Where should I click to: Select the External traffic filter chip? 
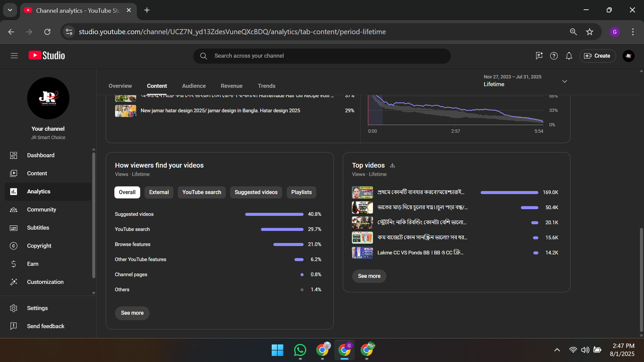pyautogui.click(x=159, y=192)
